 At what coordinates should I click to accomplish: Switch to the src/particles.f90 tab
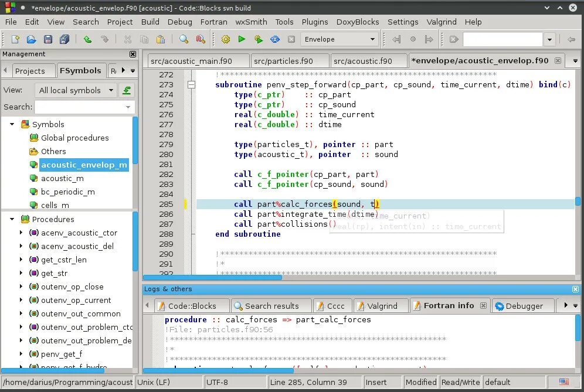click(283, 61)
